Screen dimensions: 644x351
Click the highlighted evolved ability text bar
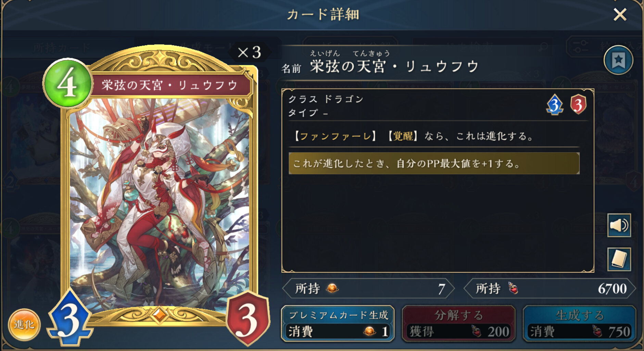pyautogui.click(x=434, y=164)
